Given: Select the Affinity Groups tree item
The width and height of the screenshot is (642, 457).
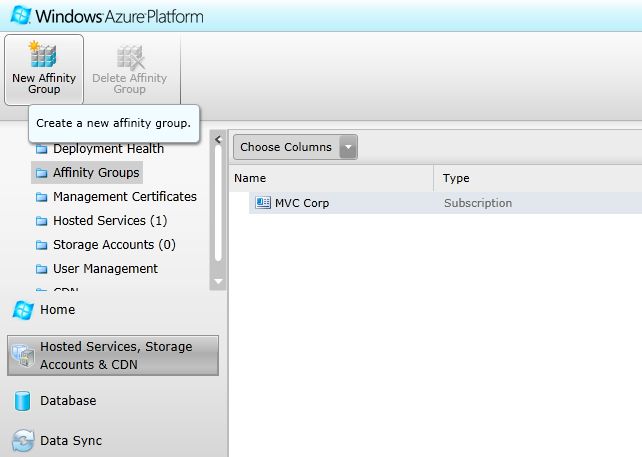Looking at the screenshot, I should 96,173.
